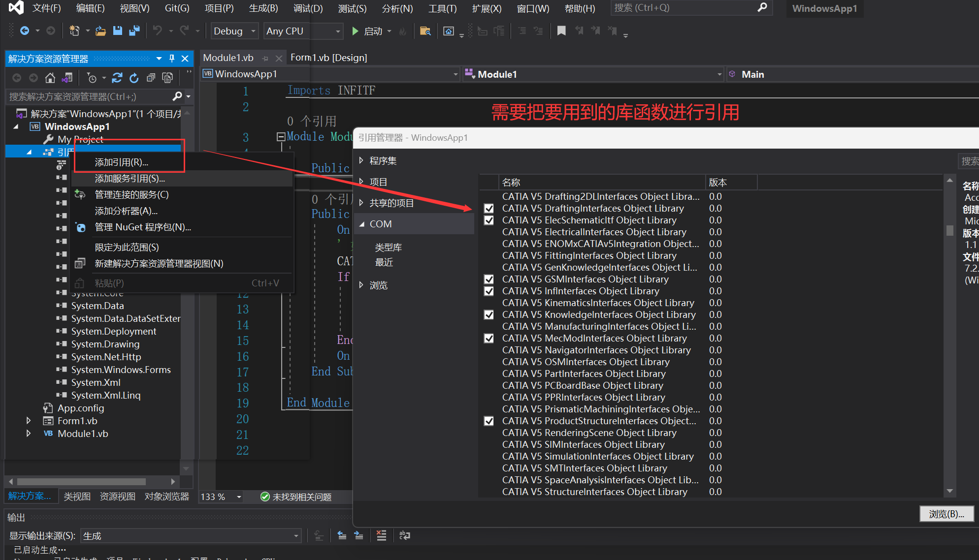Check CATIA V5 Drafting2DLInterfaces Object Library
The height and width of the screenshot is (560, 979).
(489, 196)
